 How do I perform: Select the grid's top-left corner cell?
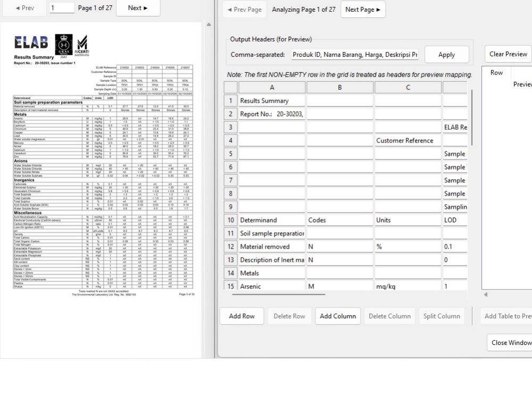[x=231, y=88]
